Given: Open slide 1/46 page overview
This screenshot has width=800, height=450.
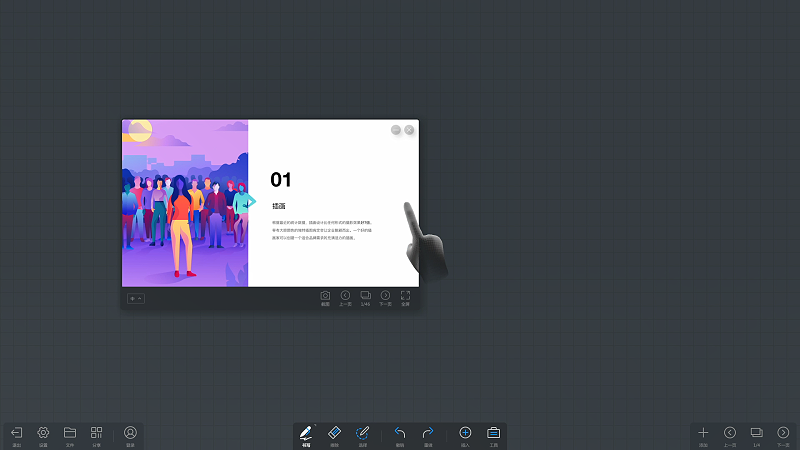Looking at the screenshot, I should coord(365,297).
